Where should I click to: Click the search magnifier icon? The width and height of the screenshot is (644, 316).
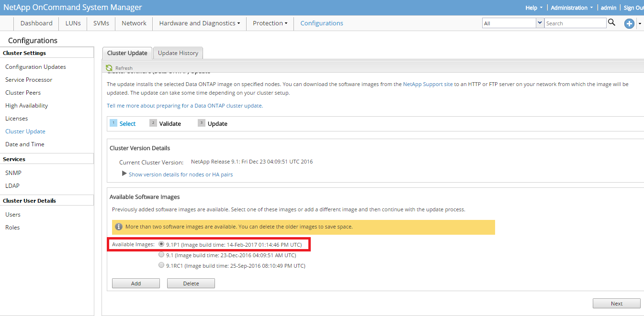coord(611,22)
